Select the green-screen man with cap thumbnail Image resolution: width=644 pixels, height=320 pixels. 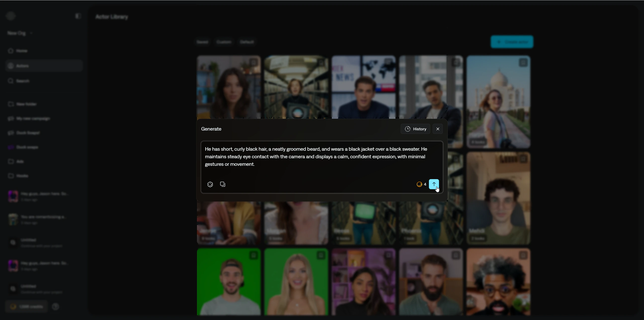[x=229, y=282]
